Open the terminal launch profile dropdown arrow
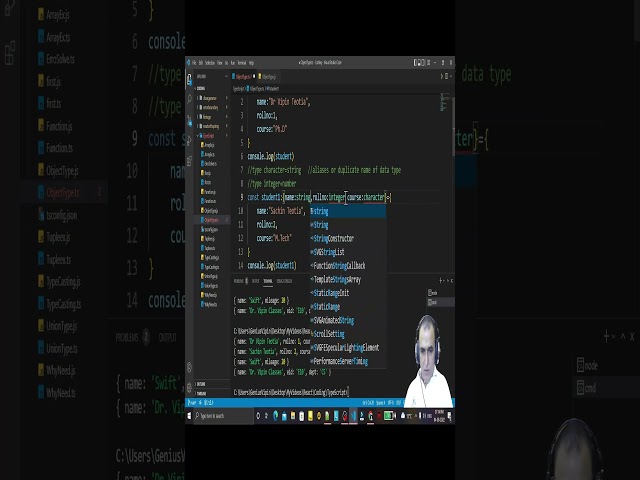Image resolution: width=640 pixels, height=480 pixels. 444,280
